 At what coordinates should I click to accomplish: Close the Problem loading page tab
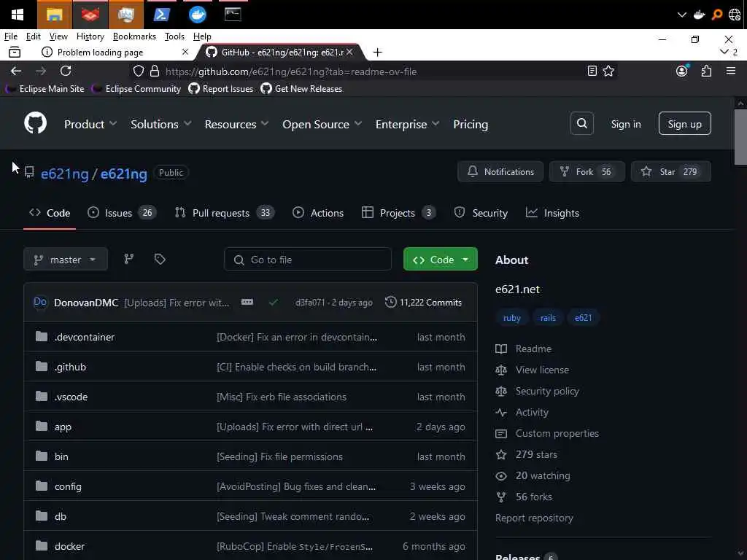[185, 52]
